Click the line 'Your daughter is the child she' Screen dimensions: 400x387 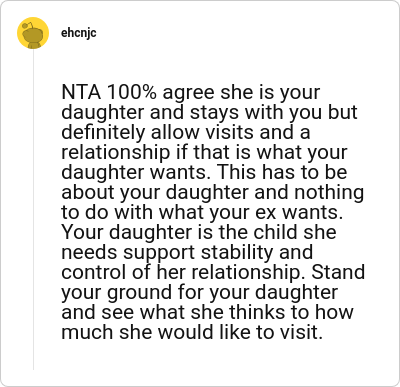[199, 232]
